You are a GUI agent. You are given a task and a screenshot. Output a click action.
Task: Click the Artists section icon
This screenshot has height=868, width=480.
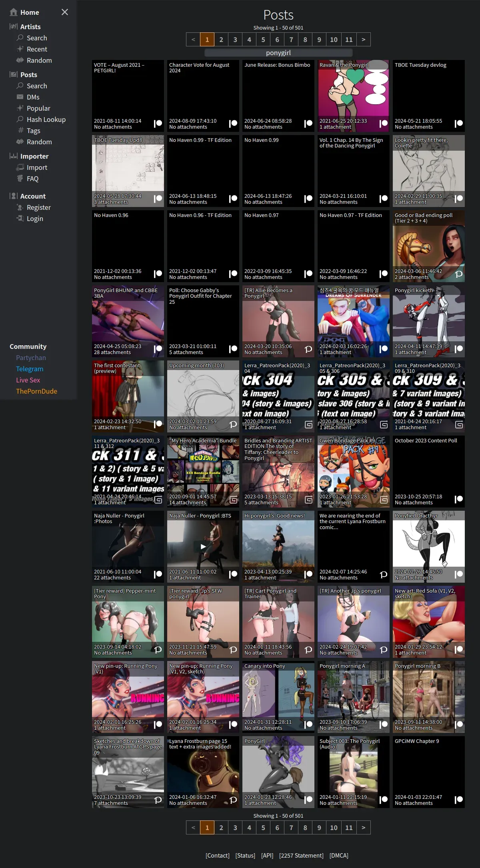tap(14, 27)
